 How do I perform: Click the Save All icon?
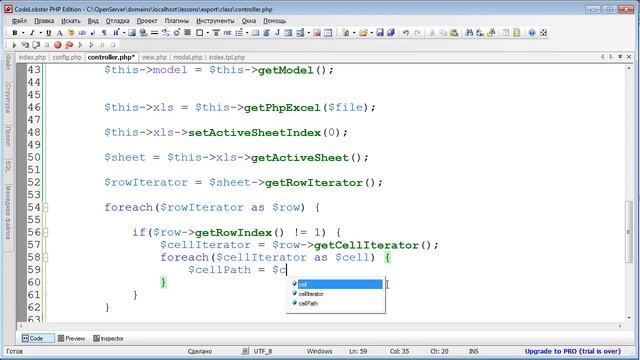coord(391,33)
